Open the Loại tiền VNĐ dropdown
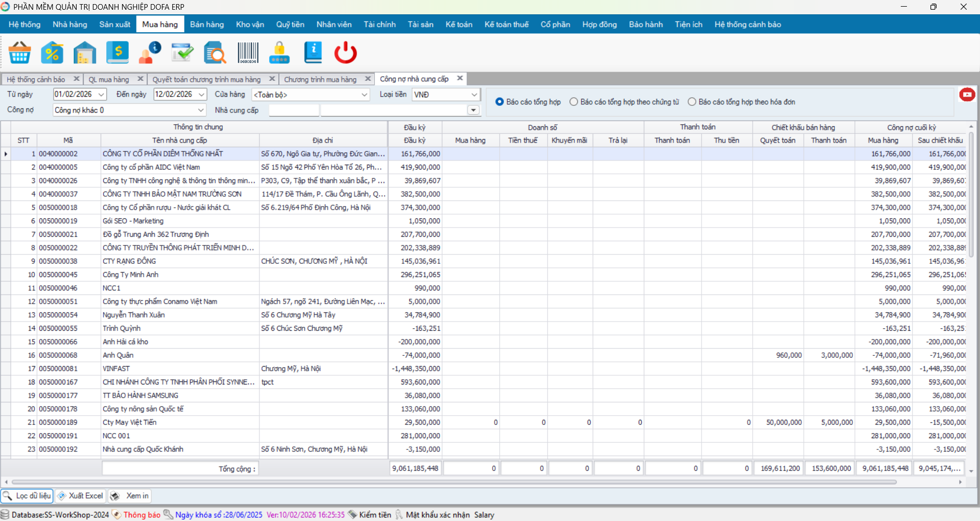 click(x=474, y=95)
